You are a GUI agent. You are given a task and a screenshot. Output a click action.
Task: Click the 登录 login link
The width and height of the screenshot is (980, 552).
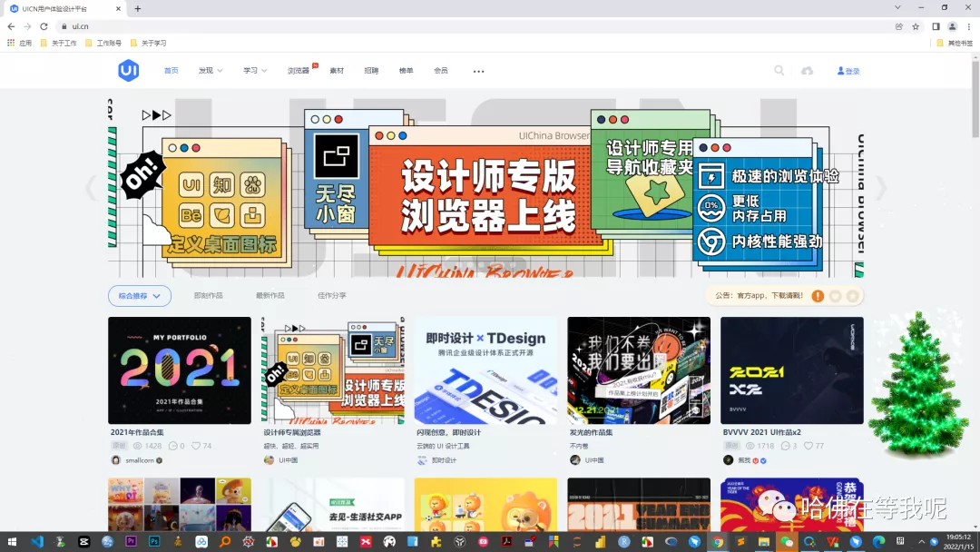[848, 71]
